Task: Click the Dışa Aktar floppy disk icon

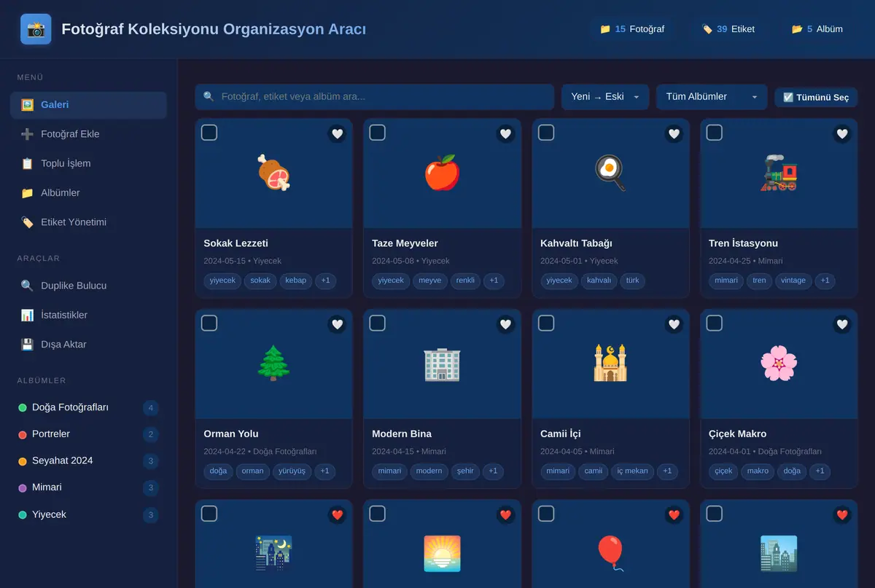Action: click(x=27, y=344)
